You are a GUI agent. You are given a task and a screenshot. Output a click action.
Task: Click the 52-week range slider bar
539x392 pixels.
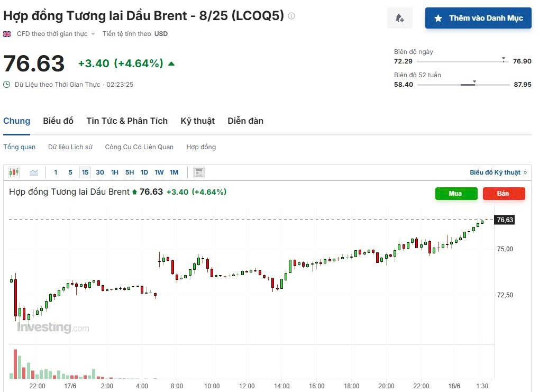coord(462,85)
